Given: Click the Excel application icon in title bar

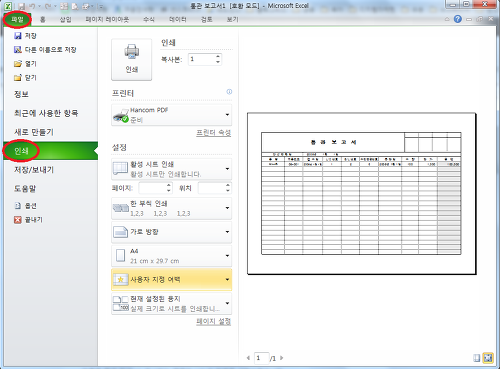Looking at the screenshot, I should (8, 6).
